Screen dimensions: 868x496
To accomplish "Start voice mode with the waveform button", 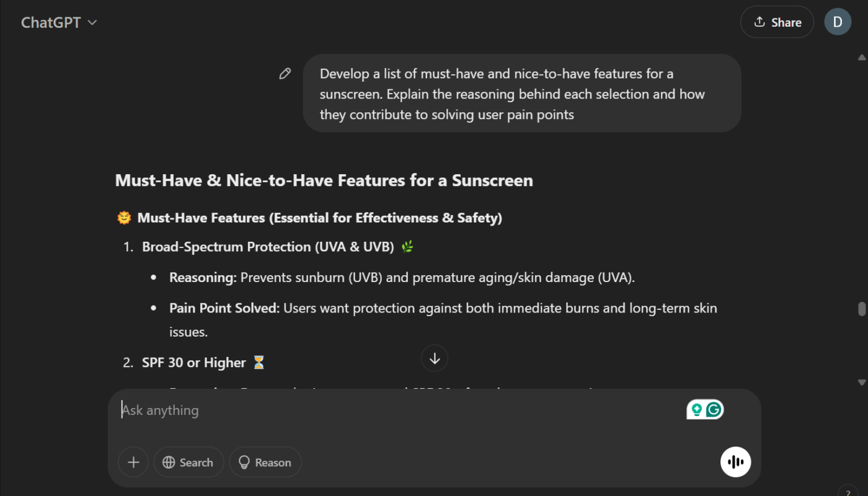I will pyautogui.click(x=735, y=462).
